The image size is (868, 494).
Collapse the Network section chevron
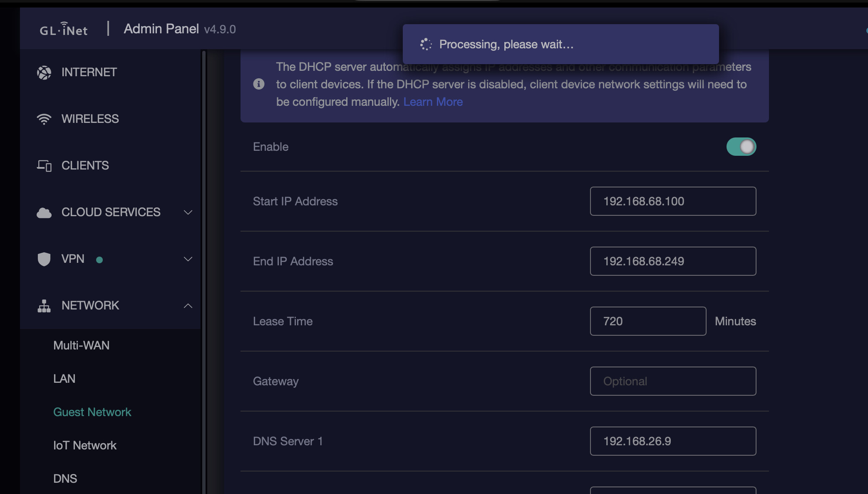click(188, 306)
